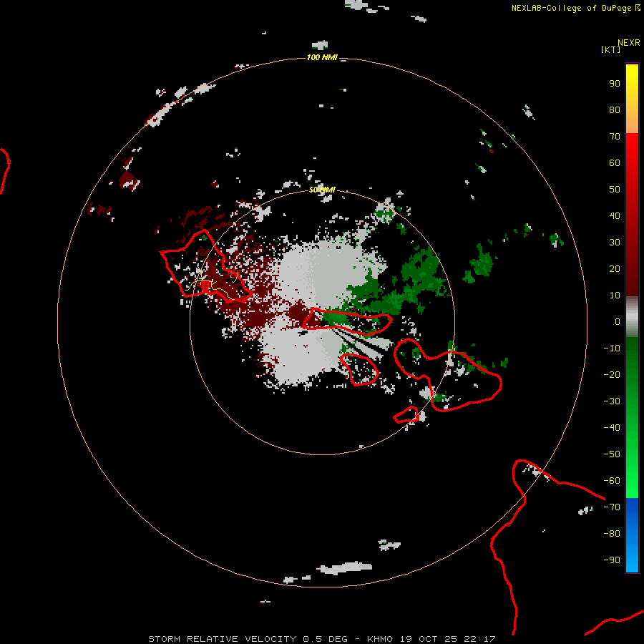Click the positive 30 scale value

pos(615,243)
